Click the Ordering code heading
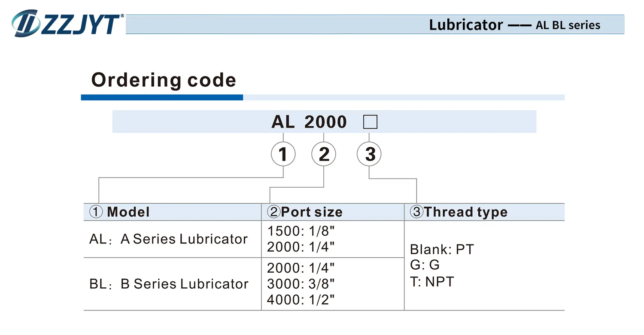 tap(164, 80)
